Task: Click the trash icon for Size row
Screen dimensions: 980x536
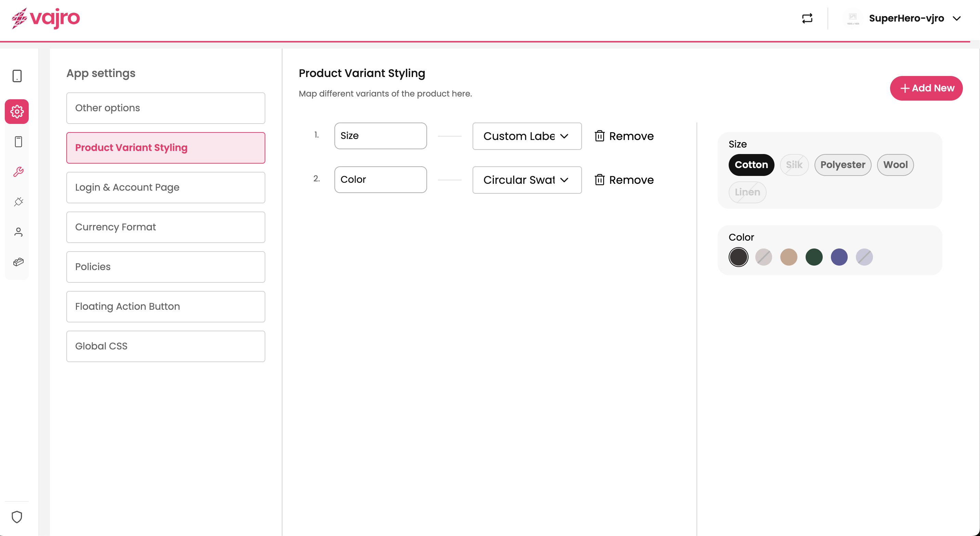Action: 599,136
